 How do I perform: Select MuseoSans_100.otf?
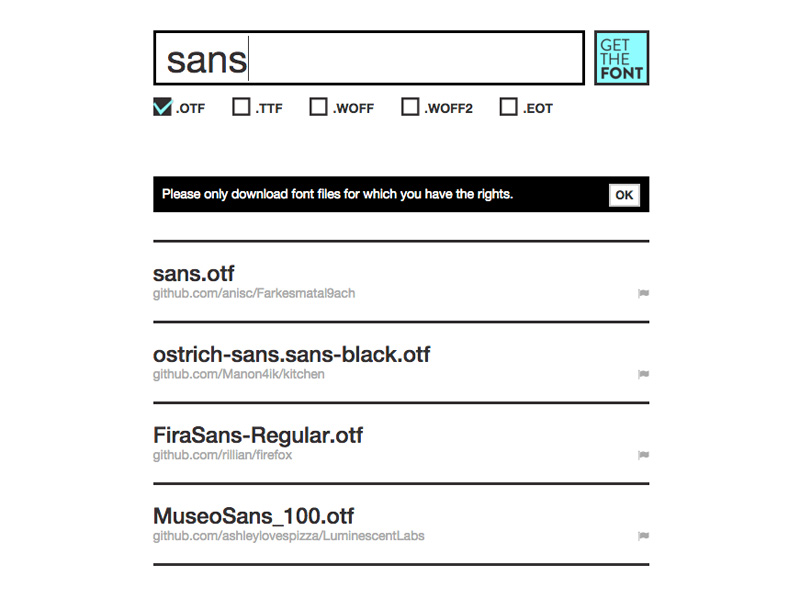[252, 515]
